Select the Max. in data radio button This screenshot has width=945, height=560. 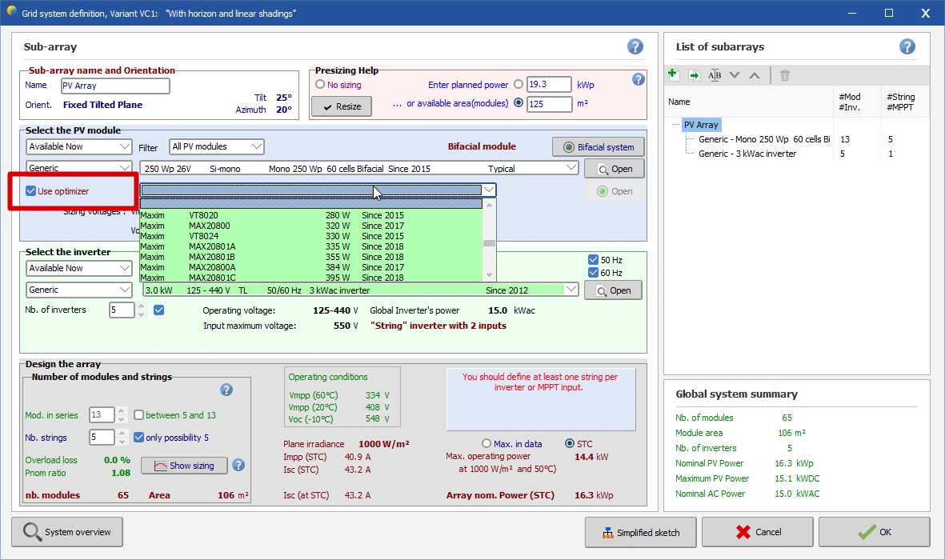tap(487, 444)
